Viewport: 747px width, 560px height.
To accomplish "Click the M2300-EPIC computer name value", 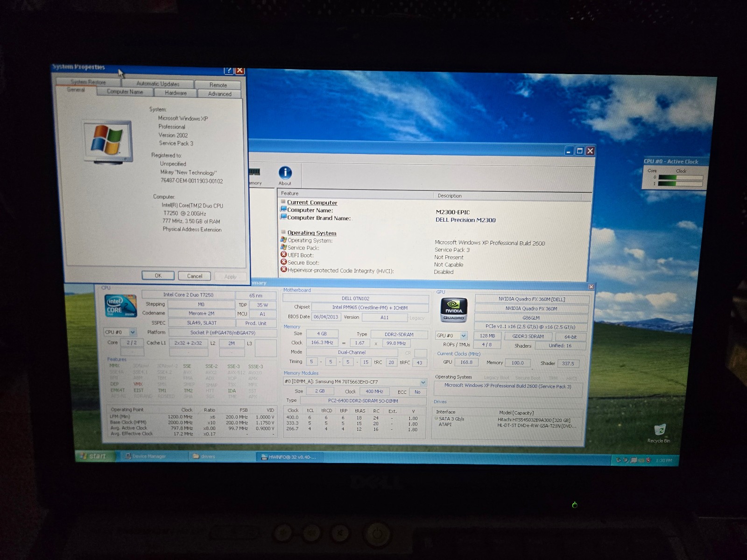I will coord(453,212).
